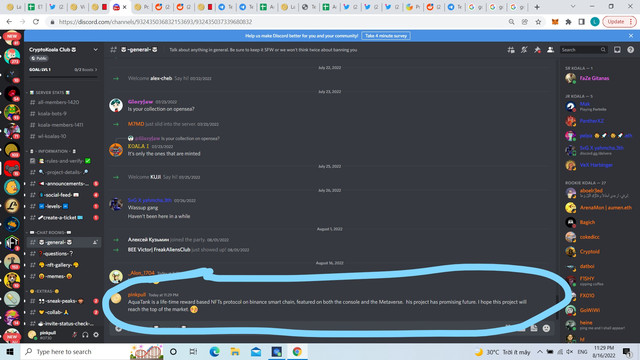Open the project-details channel
Viewport: 640px width, 360px height.
point(63,172)
